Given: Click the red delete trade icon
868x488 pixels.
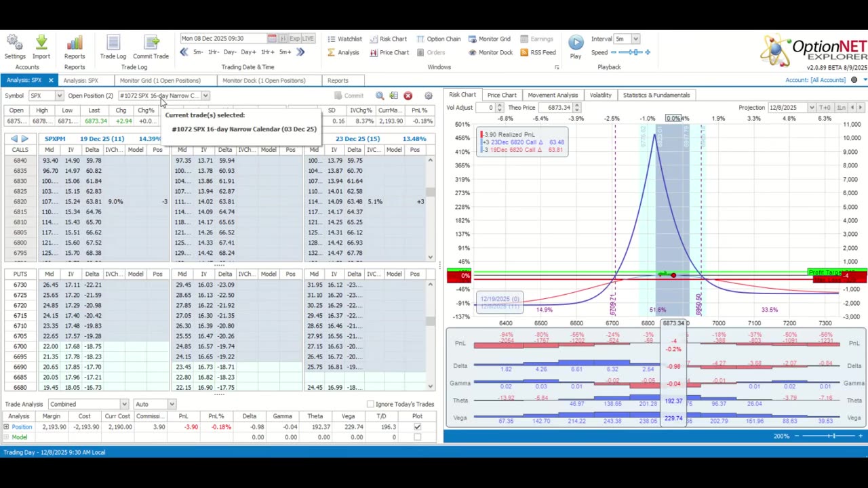Looking at the screenshot, I should click(x=408, y=96).
